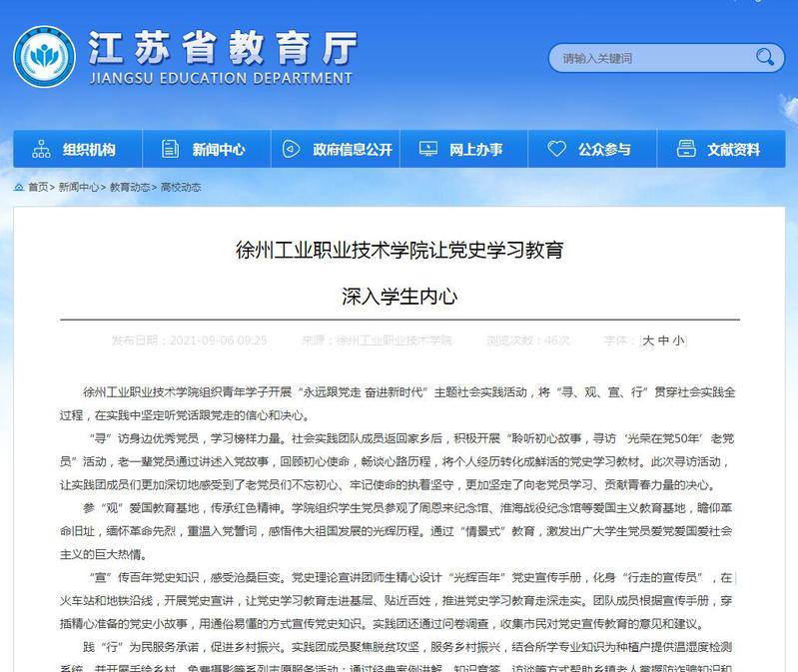Click the magnifier search icon
The height and width of the screenshot is (672, 798).
coord(765,58)
